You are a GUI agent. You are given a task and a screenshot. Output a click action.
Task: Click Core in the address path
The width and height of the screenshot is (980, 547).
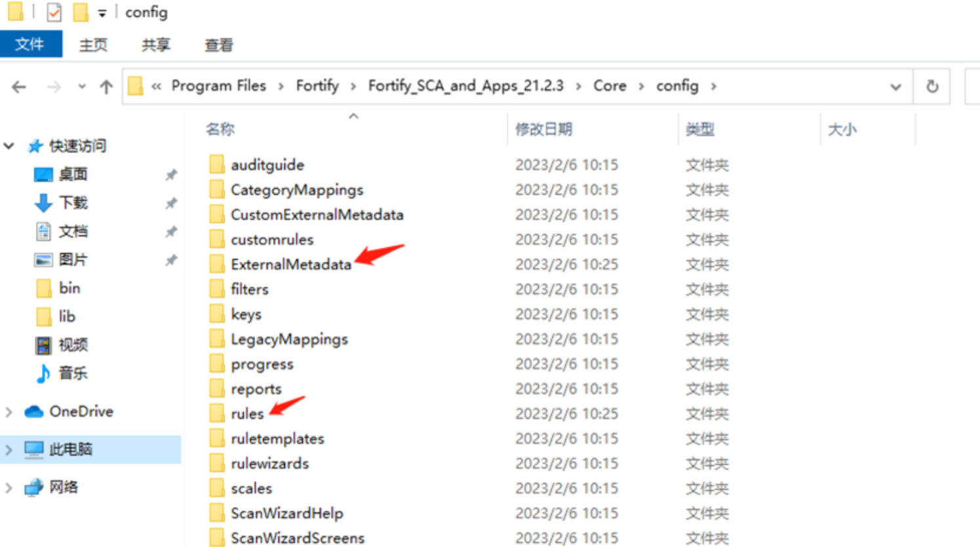point(610,86)
